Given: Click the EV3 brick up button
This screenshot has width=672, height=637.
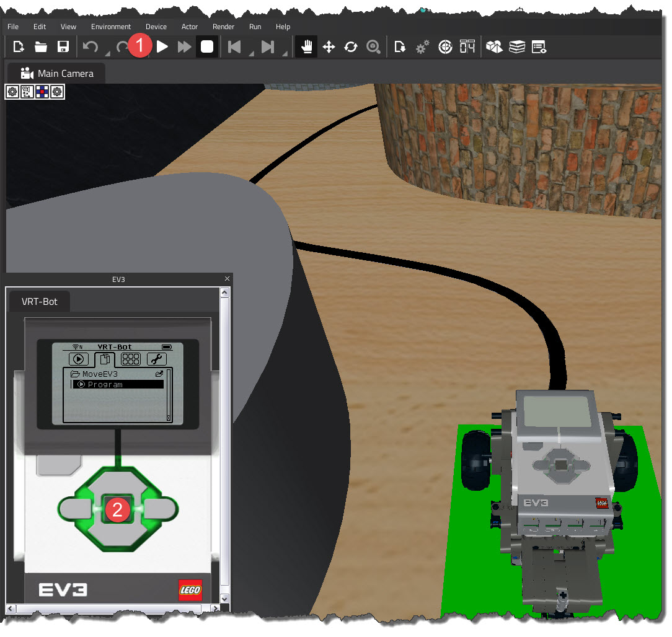Looking at the screenshot, I should tap(117, 483).
